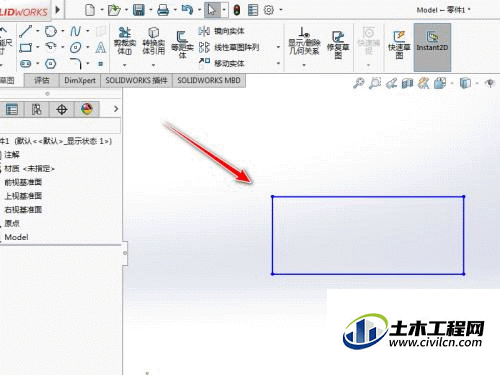Activate Section View icon
The image size is (500, 375).
point(407,83)
